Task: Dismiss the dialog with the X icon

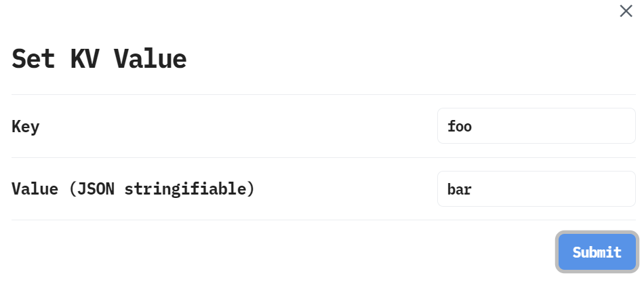Action: pos(626,11)
